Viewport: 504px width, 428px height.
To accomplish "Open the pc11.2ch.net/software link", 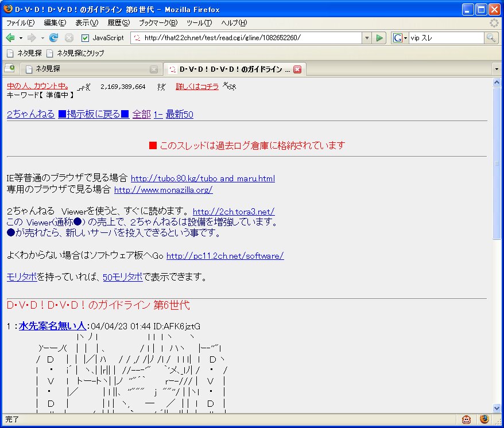I will 225,256.
